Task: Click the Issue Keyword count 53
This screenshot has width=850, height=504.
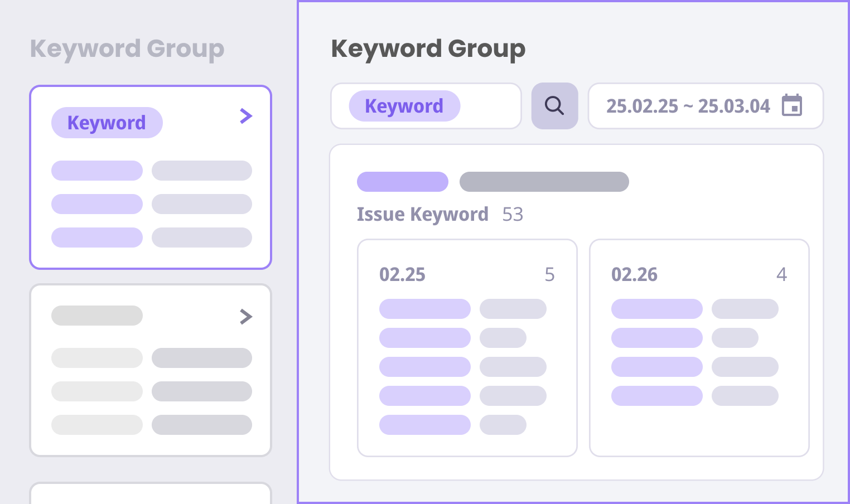Action: [x=513, y=214]
